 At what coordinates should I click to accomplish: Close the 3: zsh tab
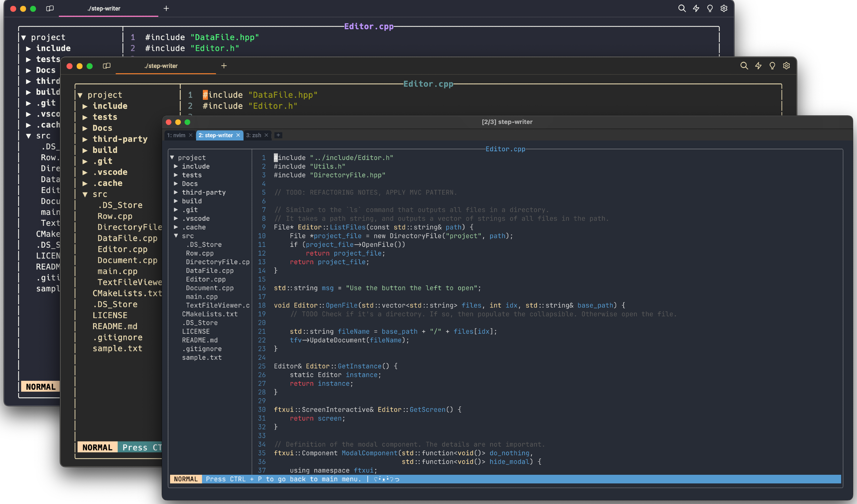point(266,135)
